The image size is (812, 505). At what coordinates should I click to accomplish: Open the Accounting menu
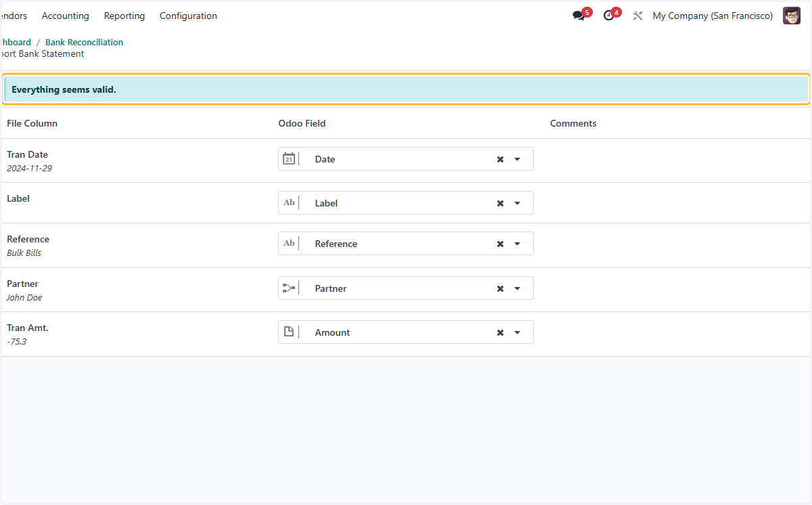click(x=65, y=16)
